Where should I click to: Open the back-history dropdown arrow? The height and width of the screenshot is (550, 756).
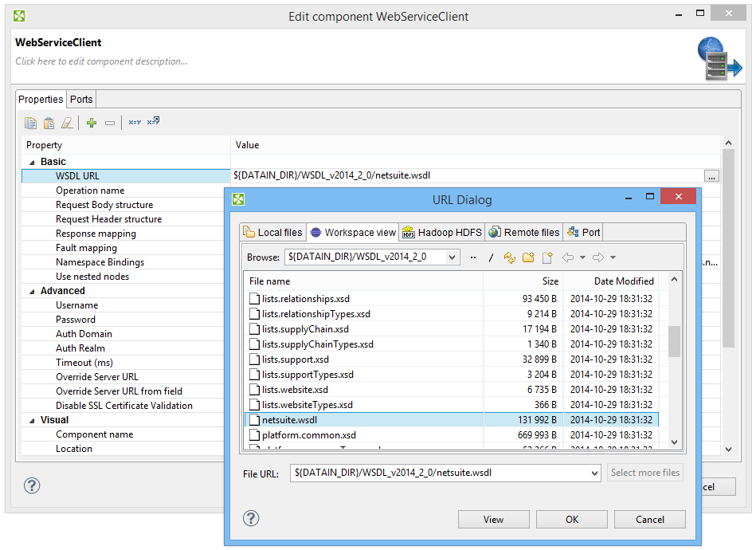tap(582, 257)
